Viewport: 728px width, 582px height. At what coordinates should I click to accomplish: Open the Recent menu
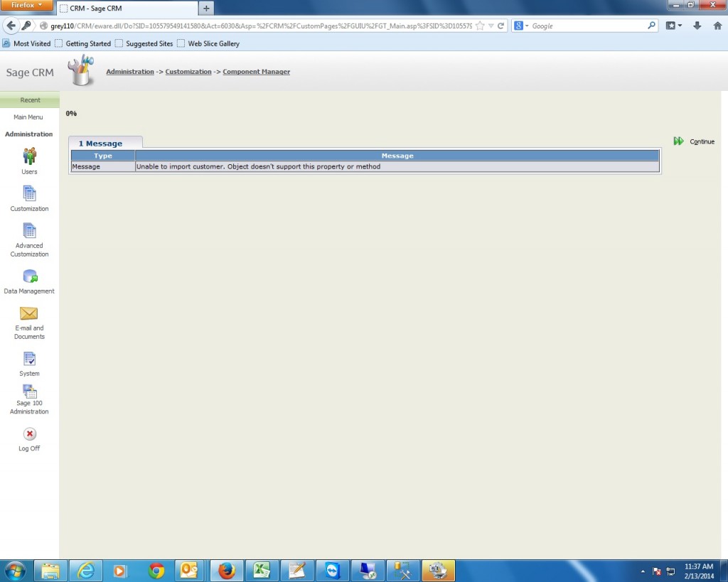[30, 99]
